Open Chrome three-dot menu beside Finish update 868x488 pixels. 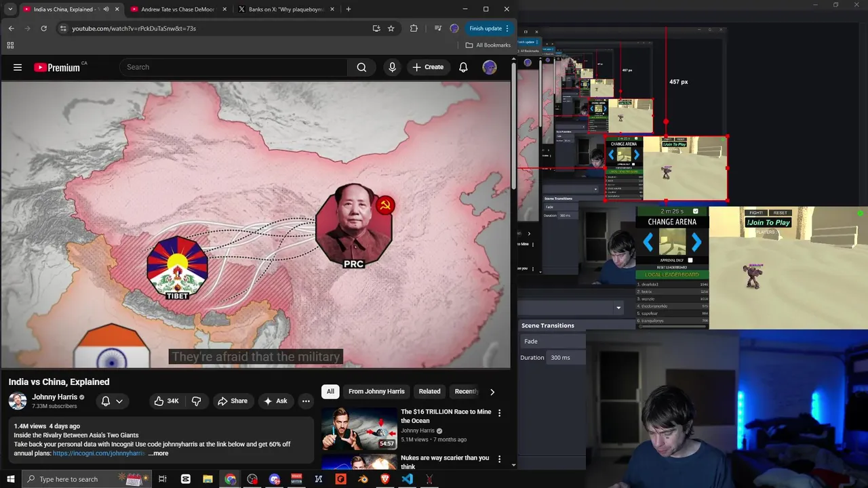(507, 28)
